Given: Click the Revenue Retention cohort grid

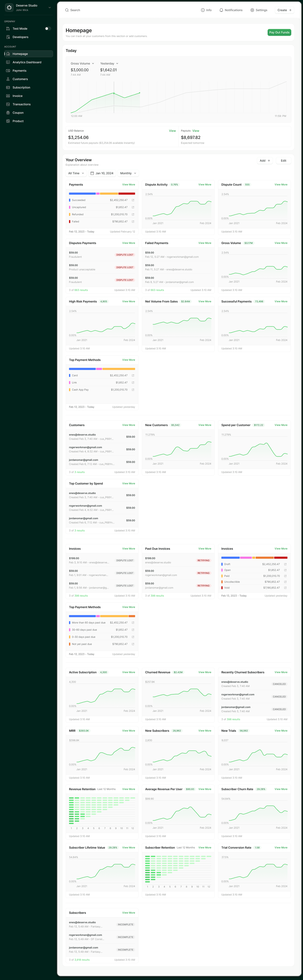Looking at the screenshot, I should coord(102,811).
